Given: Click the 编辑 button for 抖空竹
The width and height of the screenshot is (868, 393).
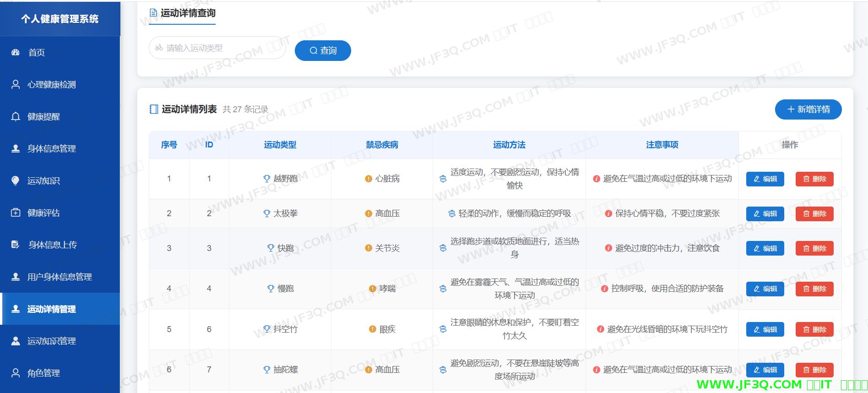Looking at the screenshot, I should coord(765,330).
